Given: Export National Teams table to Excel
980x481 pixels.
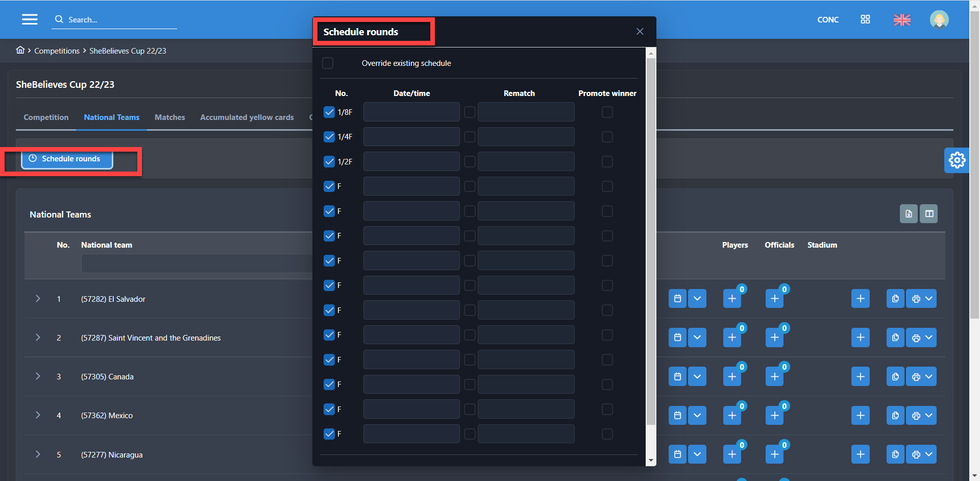Looking at the screenshot, I should click(x=909, y=214).
